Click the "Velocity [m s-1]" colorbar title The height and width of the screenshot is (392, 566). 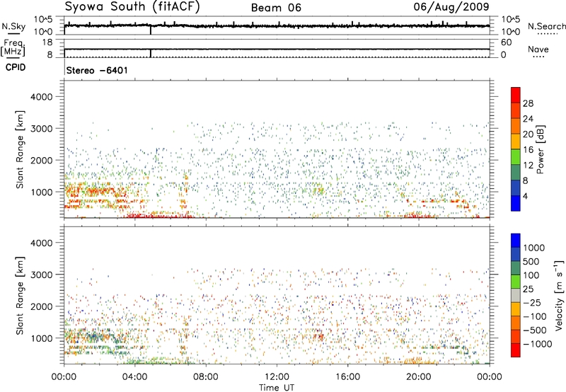(559, 295)
